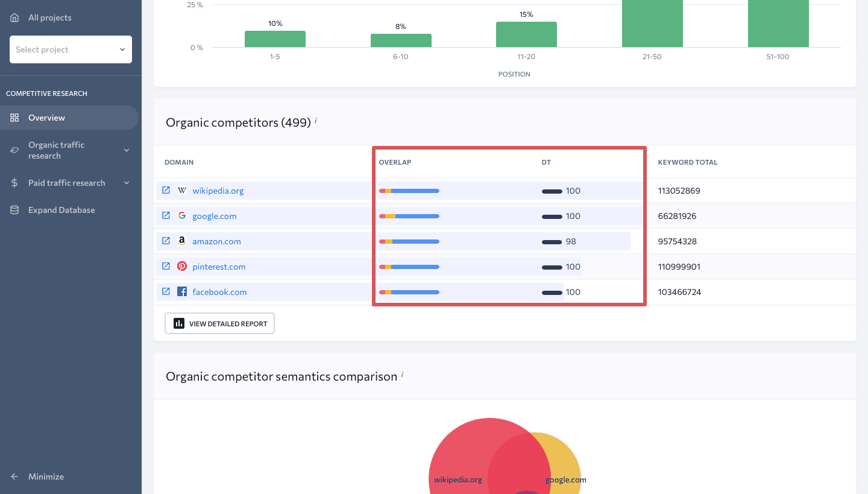Click the overlap bar for wikipedia.org
The height and width of the screenshot is (494, 868).
point(409,191)
